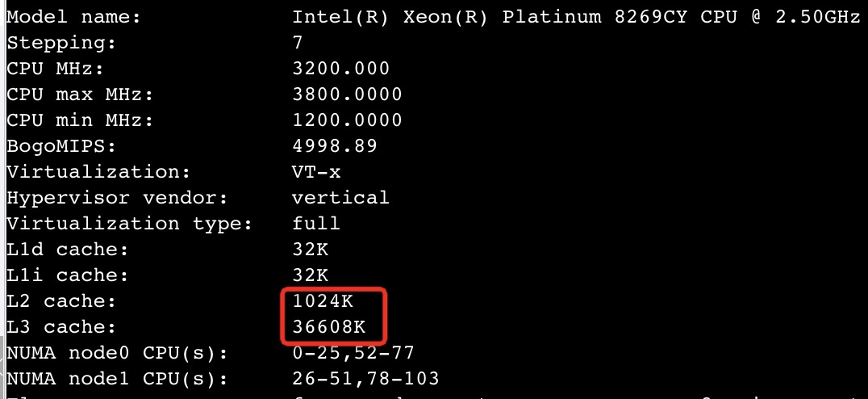Click the Hypervisor vendor value vertical
The height and width of the screenshot is (399, 868).
(341, 198)
